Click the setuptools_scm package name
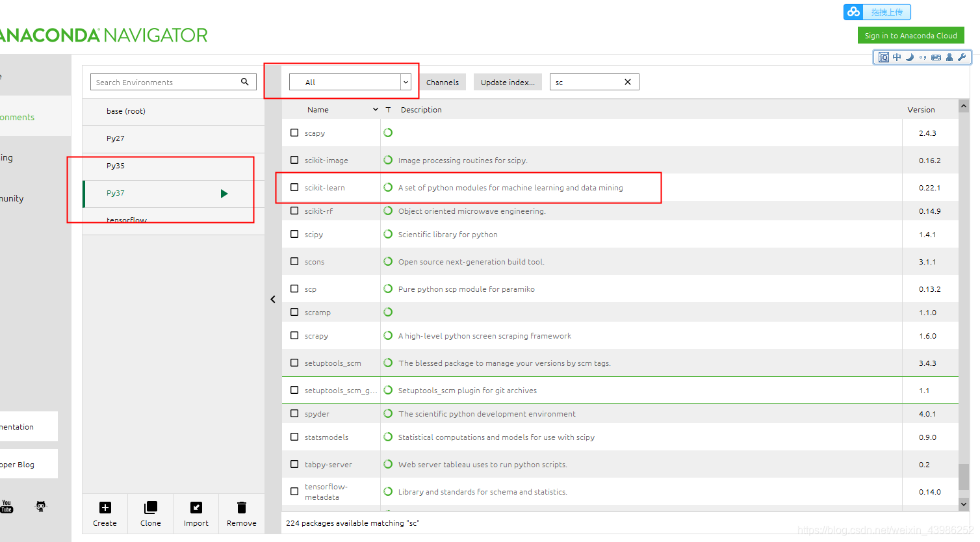 [x=333, y=363]
